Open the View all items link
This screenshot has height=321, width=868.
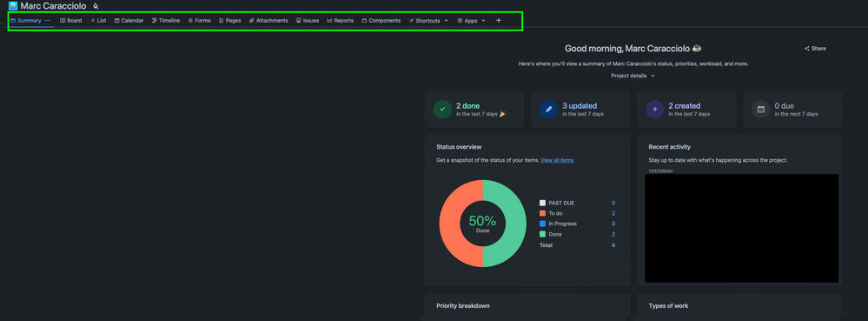[557, 160]
